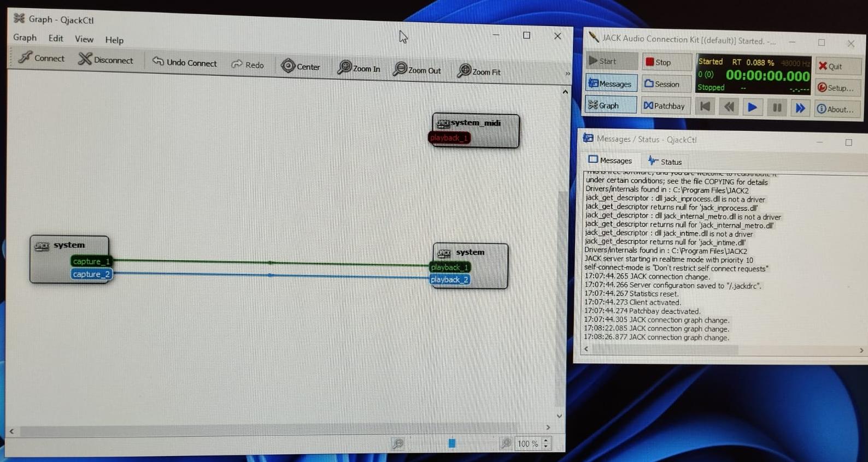Open the Edit menu
Screen dimensions: 868x462
[56, 38]
